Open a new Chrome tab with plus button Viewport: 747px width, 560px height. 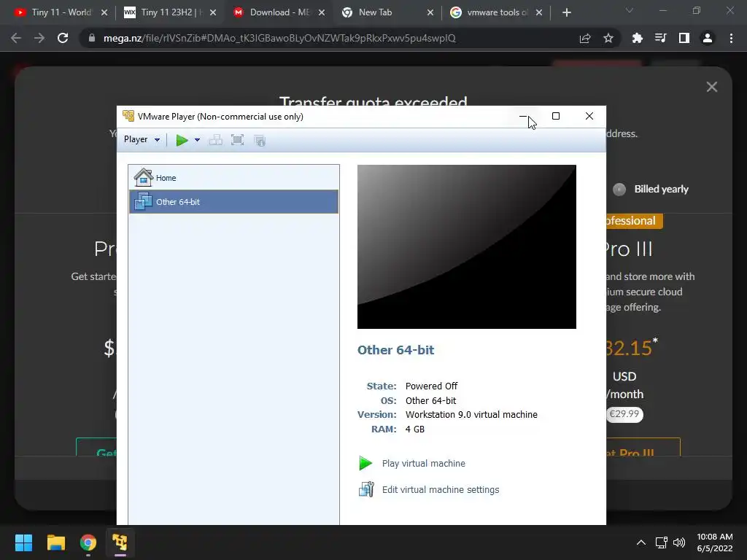(x=566, y=12)
